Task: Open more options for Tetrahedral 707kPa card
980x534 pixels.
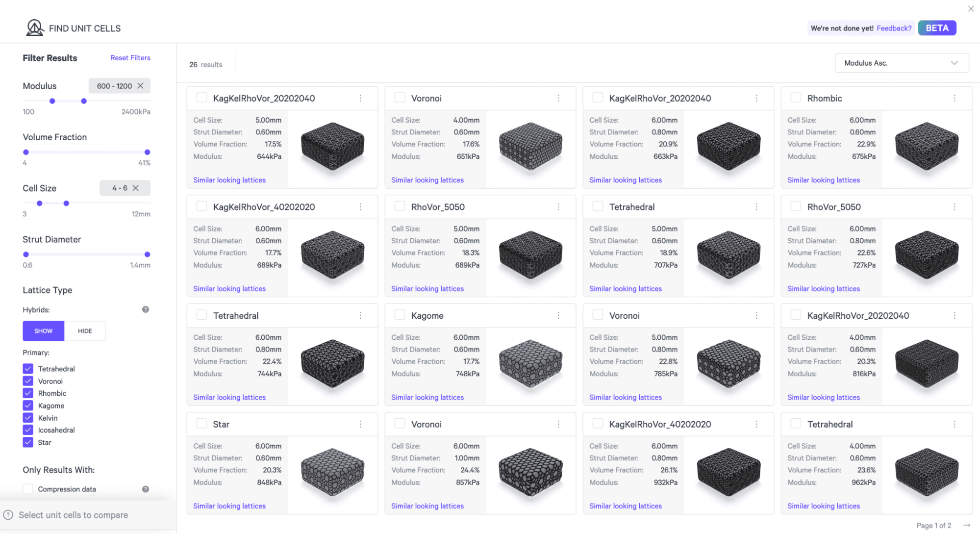Action: pos(756,206)
